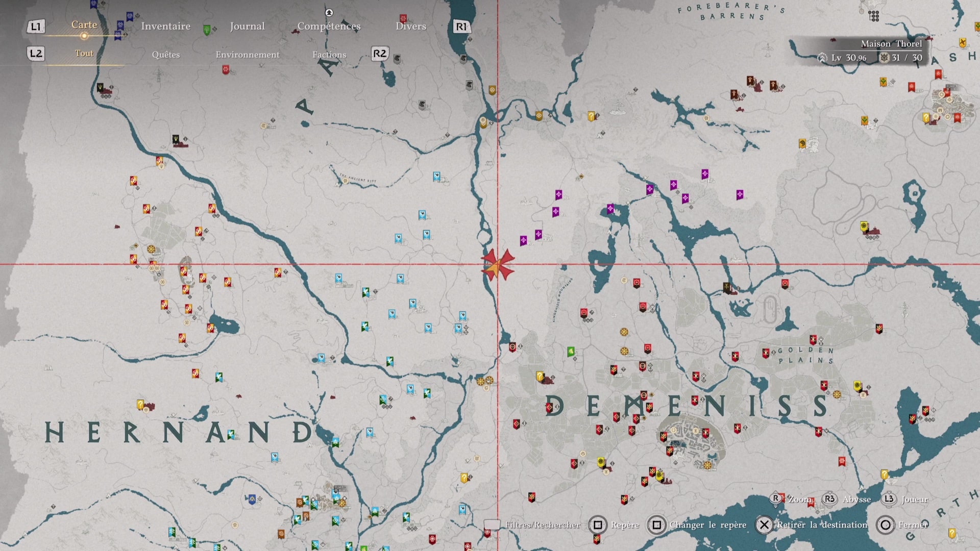Click green shield marker between Inventaire and Journal
This screenshot has height=551, width=980.
(x=207, y=30)
